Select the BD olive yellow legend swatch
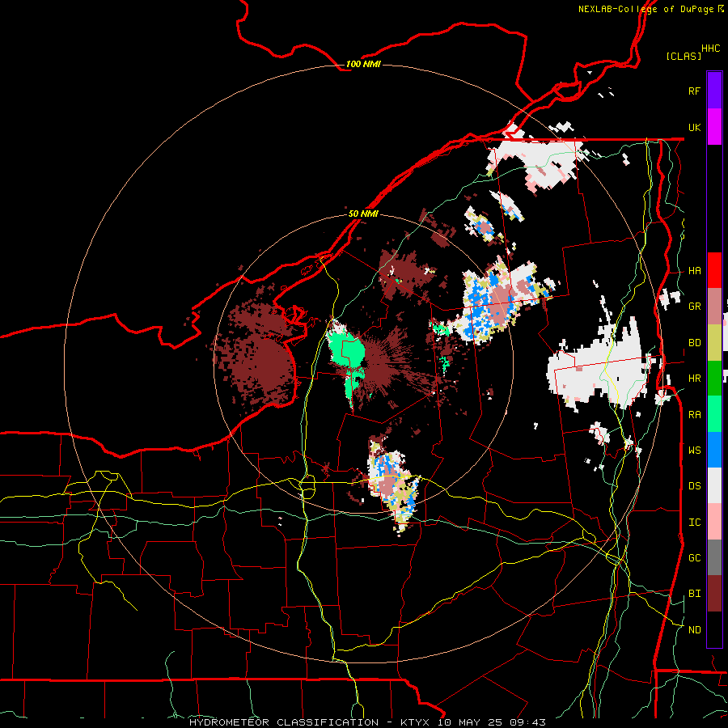 tap(714, 343)
